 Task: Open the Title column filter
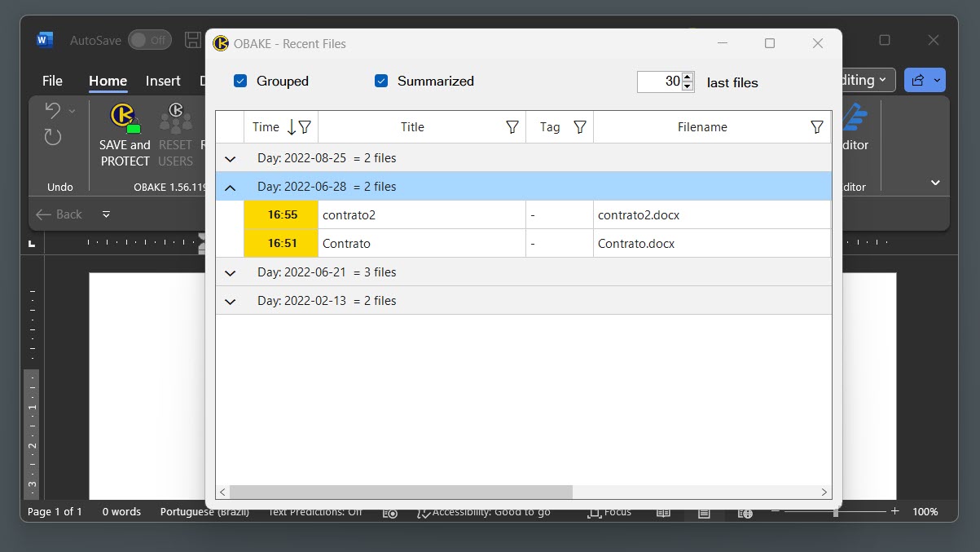512,127
